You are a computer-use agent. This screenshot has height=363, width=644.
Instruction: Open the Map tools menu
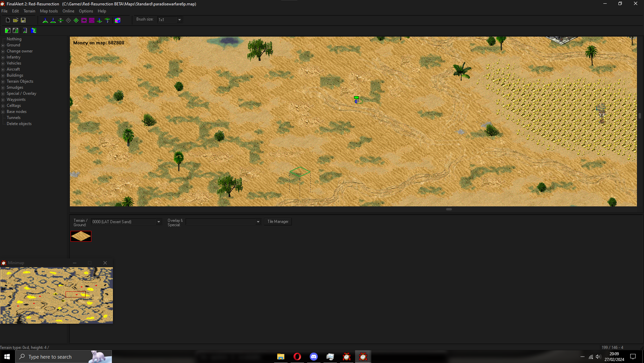49,11
